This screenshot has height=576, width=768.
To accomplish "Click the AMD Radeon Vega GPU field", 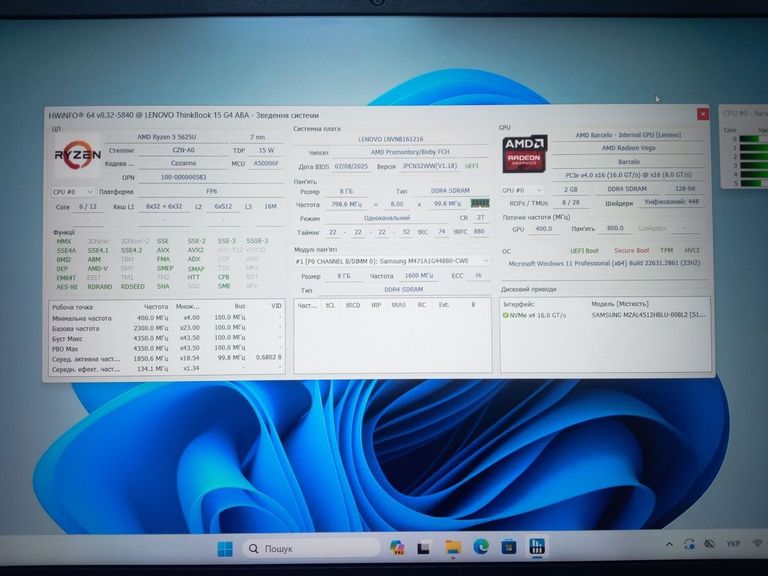I will (628, 148).
